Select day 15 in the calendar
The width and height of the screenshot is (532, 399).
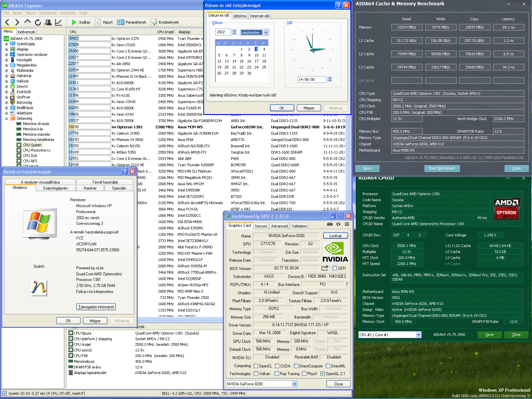[x=241, y=61]
